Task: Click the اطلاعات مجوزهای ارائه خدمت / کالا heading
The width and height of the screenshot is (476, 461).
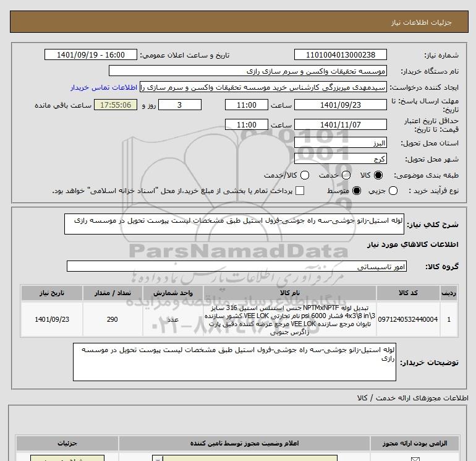Action: click(412, 398)
